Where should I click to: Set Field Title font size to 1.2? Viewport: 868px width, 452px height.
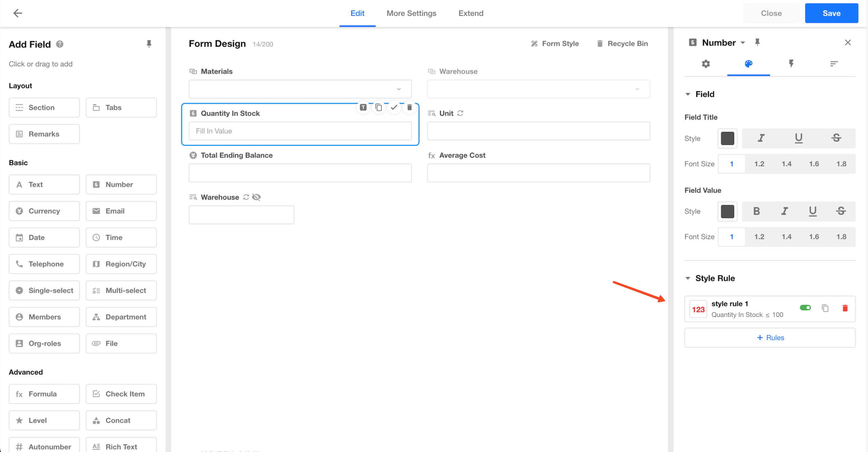759,164
